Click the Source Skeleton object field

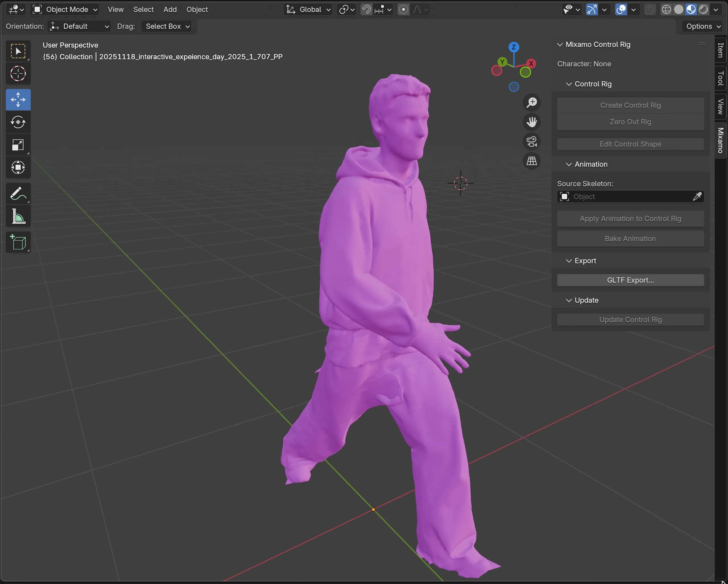click(x=630, y=196)
